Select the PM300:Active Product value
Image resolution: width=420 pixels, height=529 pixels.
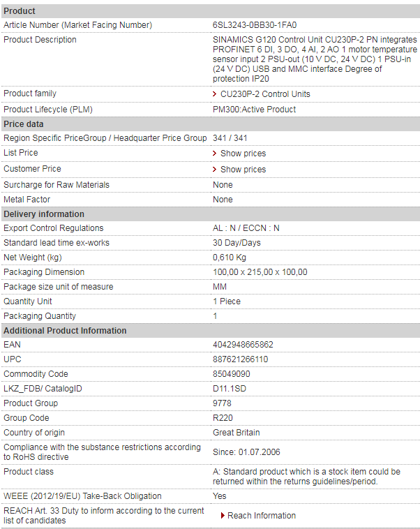coord(255,110)
